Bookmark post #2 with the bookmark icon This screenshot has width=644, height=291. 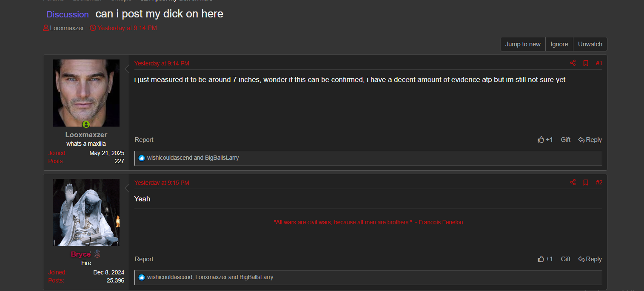coord(586,183)
